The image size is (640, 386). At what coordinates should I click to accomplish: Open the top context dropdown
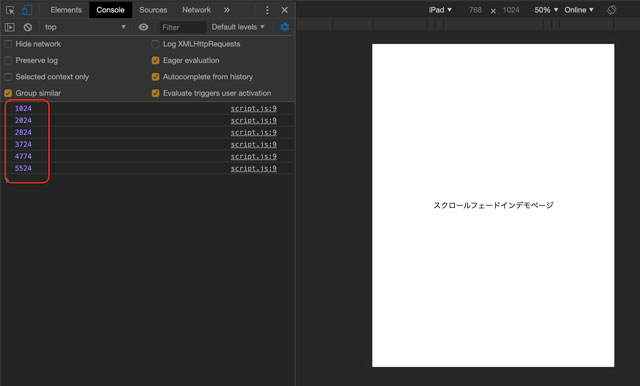pos(85,27)
